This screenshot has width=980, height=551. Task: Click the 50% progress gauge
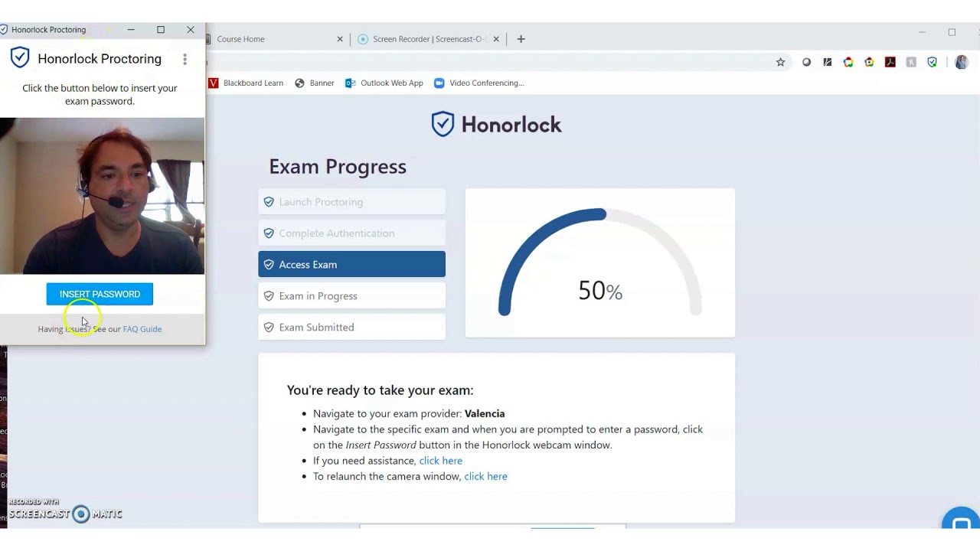click(600, 262)
